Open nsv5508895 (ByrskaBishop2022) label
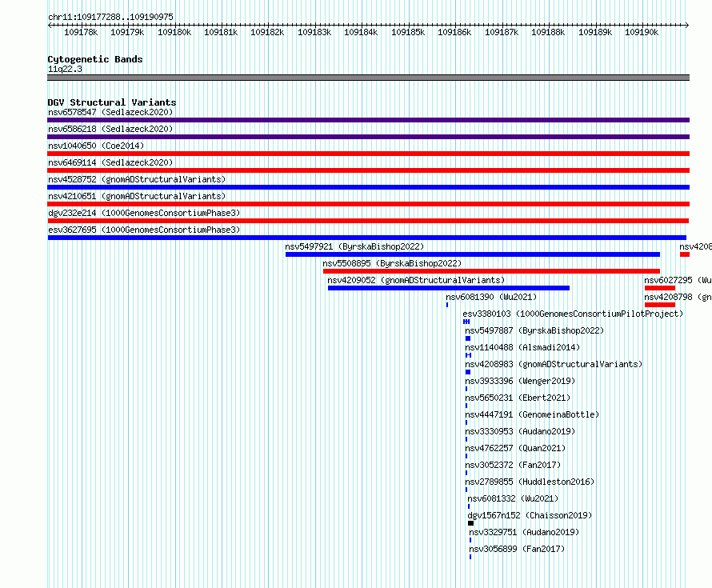This screenshot has width=712, height=588. pyautogui.click(x=392, y=263)
